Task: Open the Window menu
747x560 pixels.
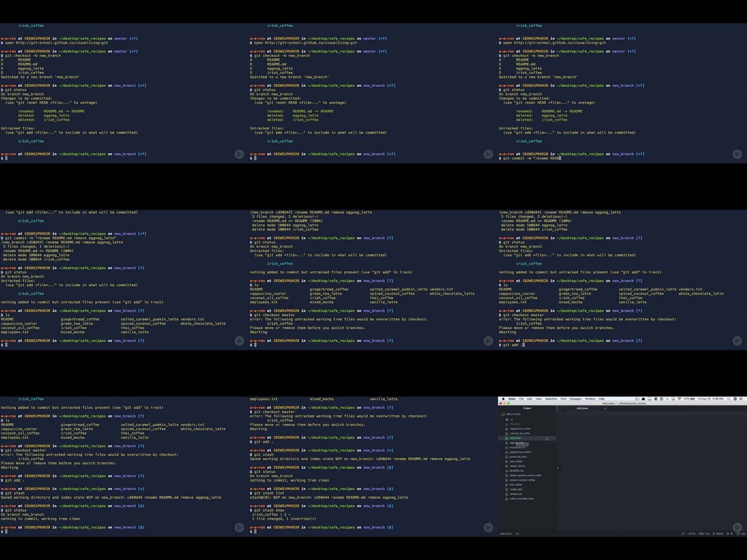Action: (590, 399)
